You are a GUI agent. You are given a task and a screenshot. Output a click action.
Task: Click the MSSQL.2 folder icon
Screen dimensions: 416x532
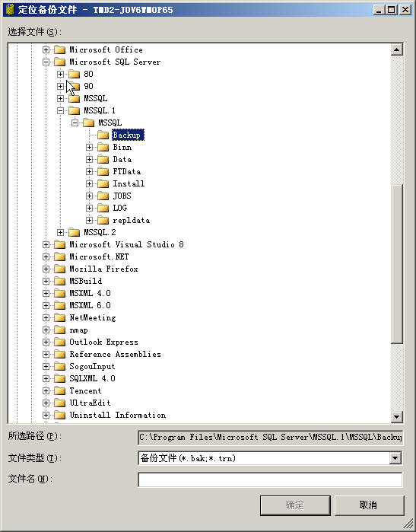[x=75, y=232]
